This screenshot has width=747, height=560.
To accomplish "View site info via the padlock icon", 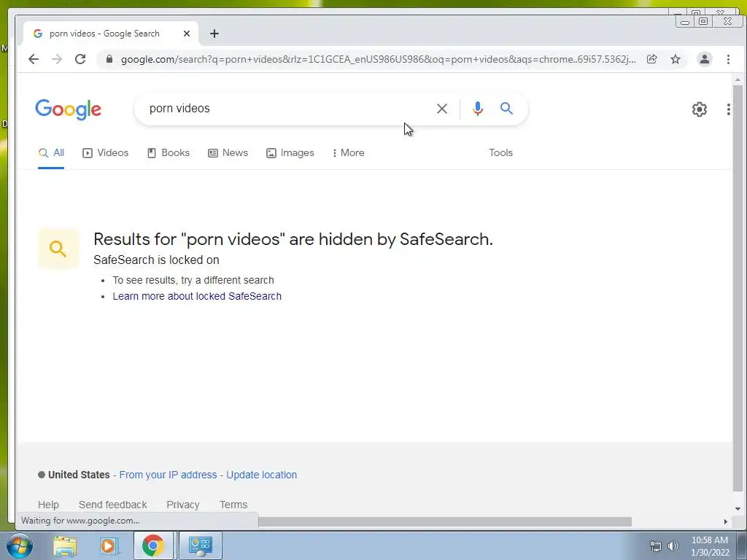I will coord(109,59).
